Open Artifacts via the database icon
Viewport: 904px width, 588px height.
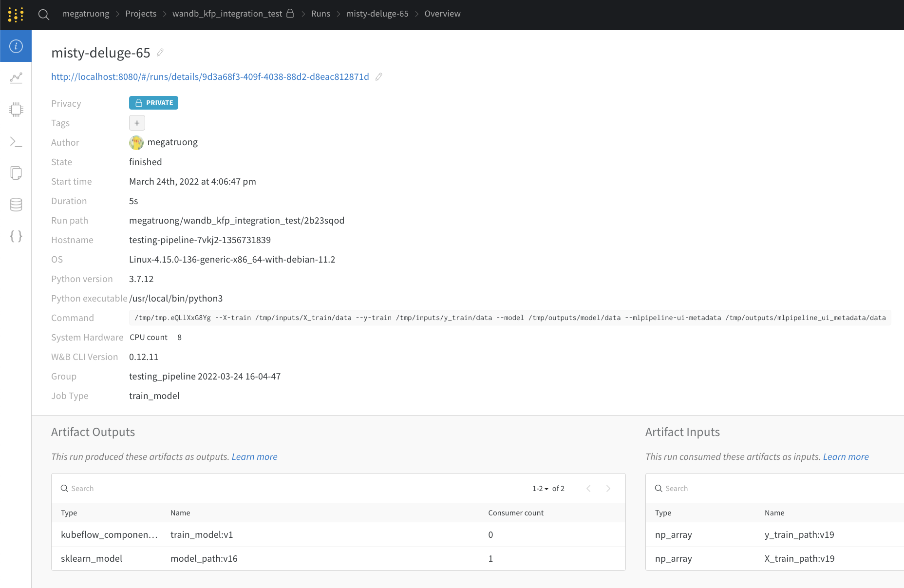16,205
